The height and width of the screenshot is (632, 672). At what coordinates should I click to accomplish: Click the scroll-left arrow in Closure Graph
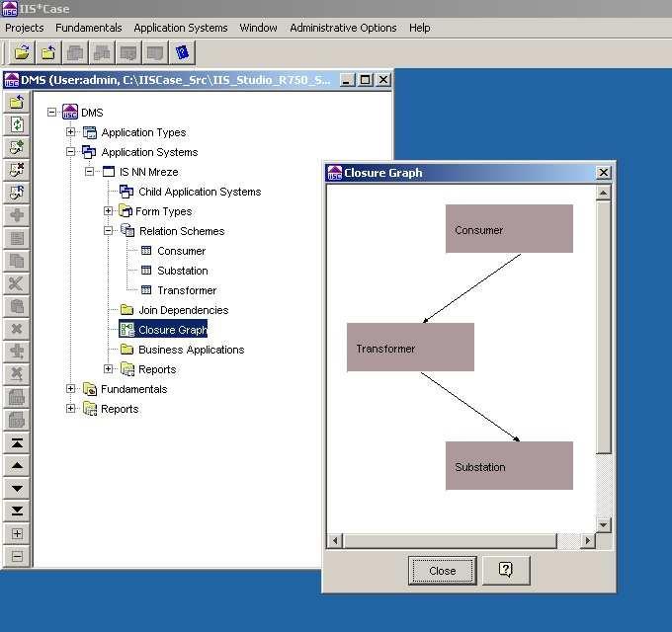click(335, 541)
